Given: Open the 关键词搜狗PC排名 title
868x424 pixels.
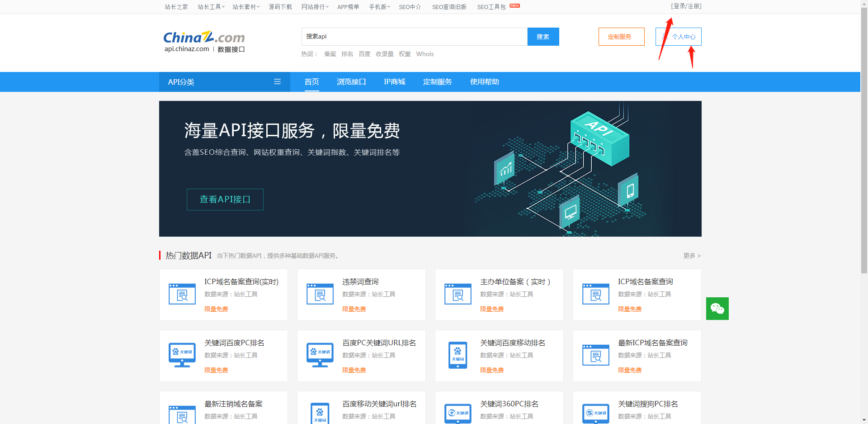Looking at the screenshot, I should 648,404.
